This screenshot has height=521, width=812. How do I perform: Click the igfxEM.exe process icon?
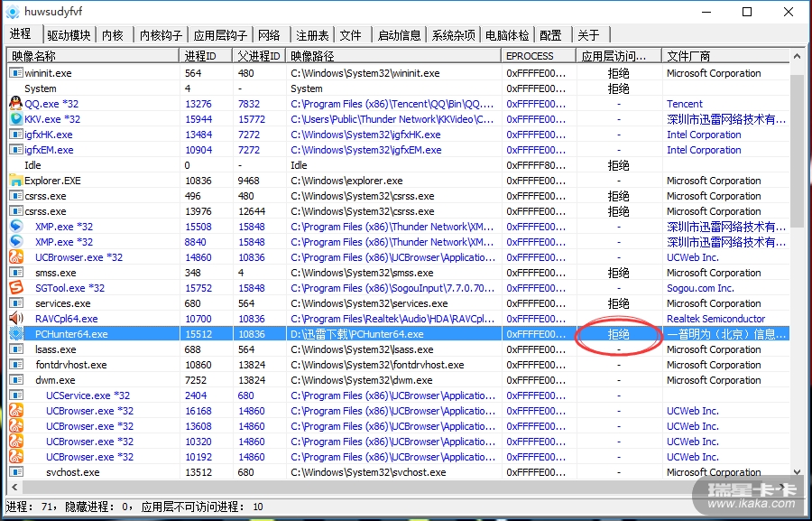click(x=16, y=150)
